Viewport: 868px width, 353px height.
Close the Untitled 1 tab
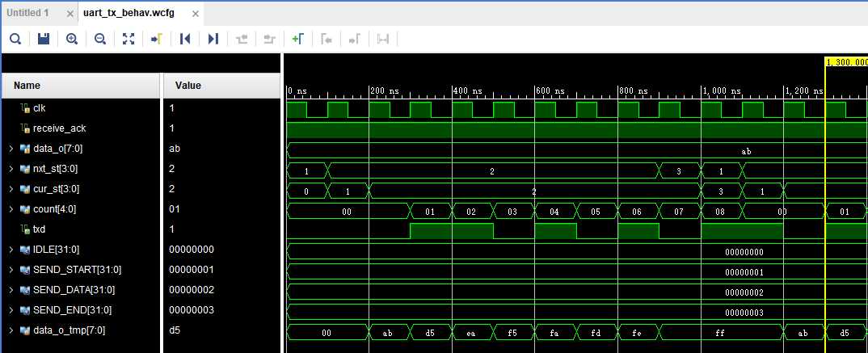click(70, 14)
